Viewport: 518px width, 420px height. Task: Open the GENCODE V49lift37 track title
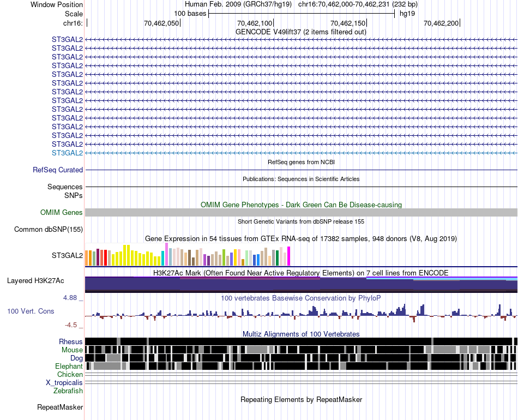tap(300, 32)
